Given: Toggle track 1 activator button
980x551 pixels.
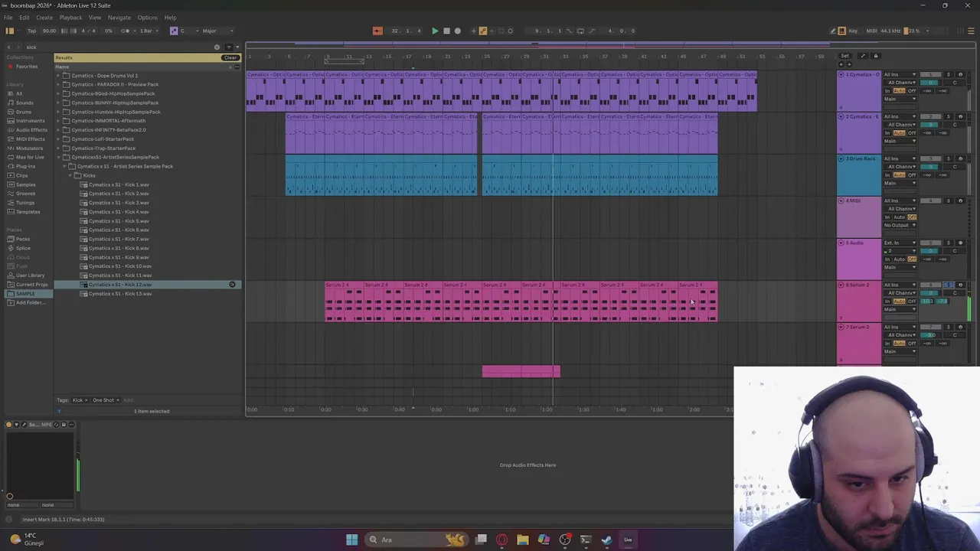Looking at the screenshot, I should pos(932,74).
